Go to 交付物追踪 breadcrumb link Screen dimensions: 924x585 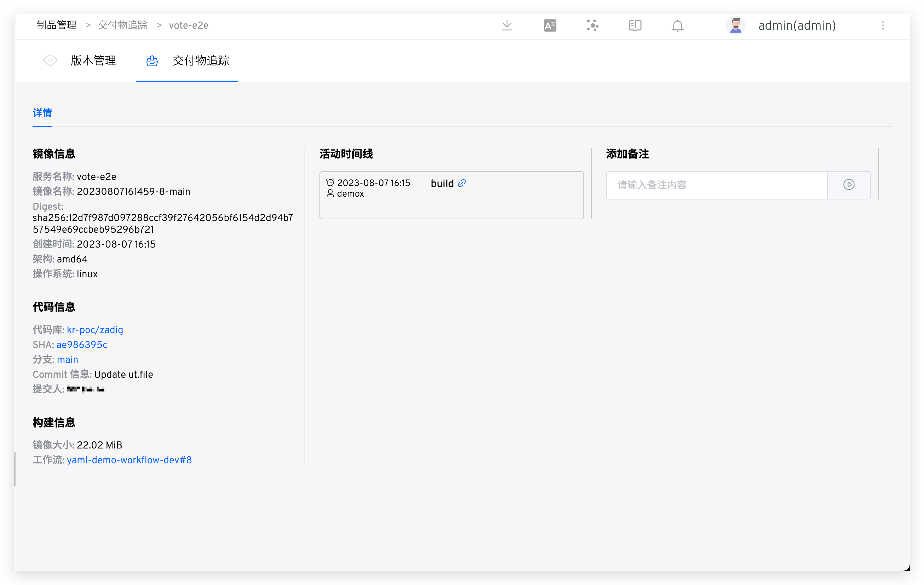pyautogui.click(x=122, y=25)
